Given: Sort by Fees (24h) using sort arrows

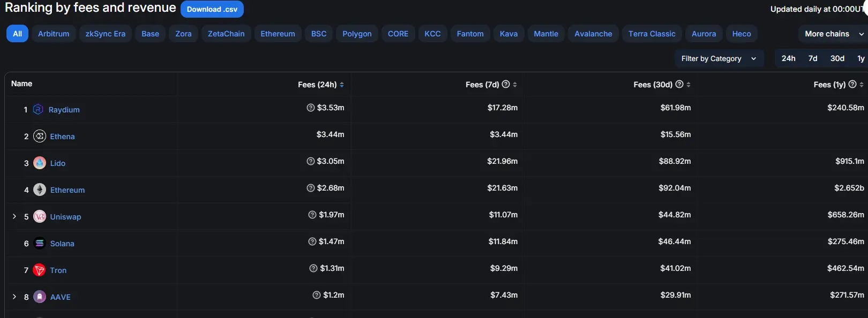Looking at the screenshot, I should point(342,85).
